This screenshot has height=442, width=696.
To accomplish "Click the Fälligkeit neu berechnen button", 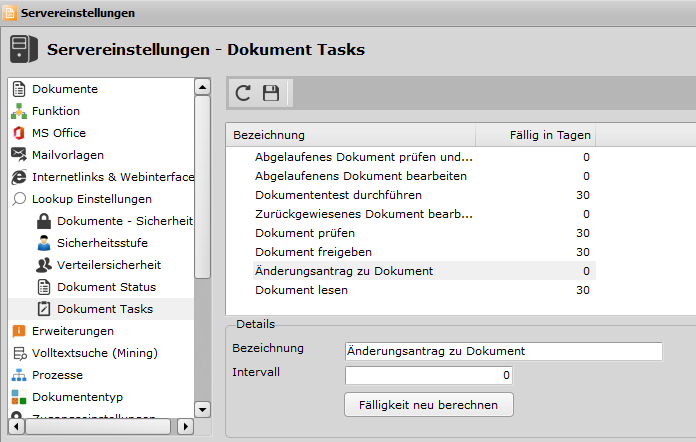I will (429, 405).
